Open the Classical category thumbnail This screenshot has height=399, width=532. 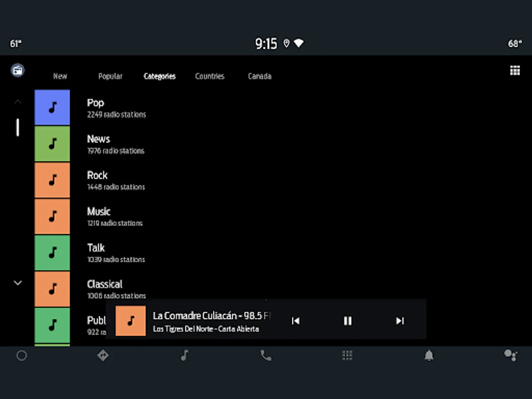pos(52,289)
